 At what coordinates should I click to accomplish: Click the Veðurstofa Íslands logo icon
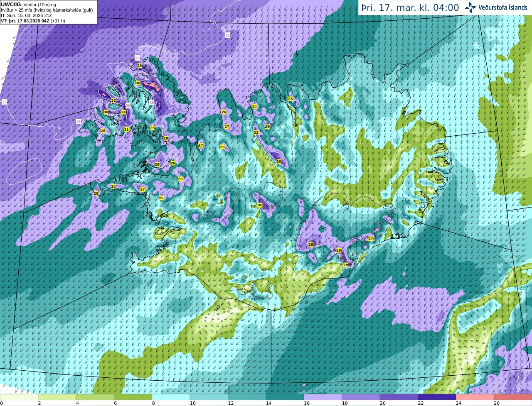pos(470,7)
